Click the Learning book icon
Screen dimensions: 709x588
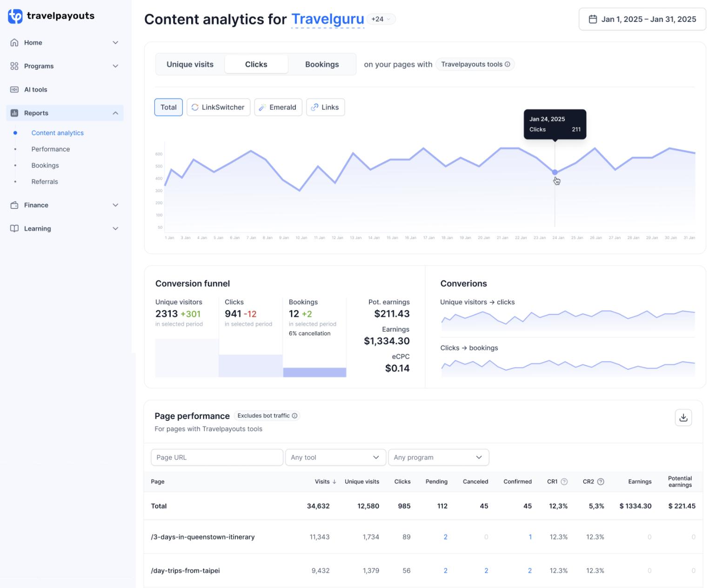tap(14, 228)
